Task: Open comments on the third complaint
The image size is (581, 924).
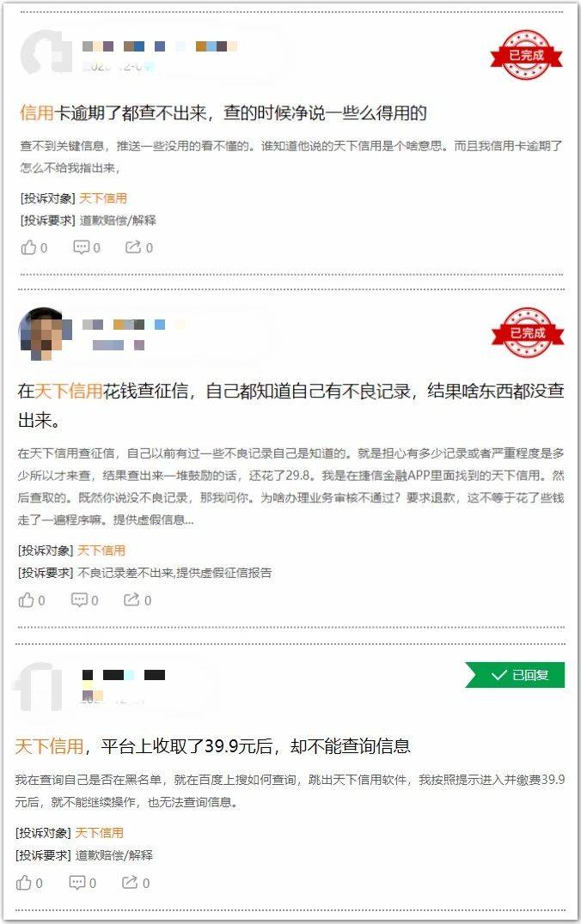Action: pos(83,882)
